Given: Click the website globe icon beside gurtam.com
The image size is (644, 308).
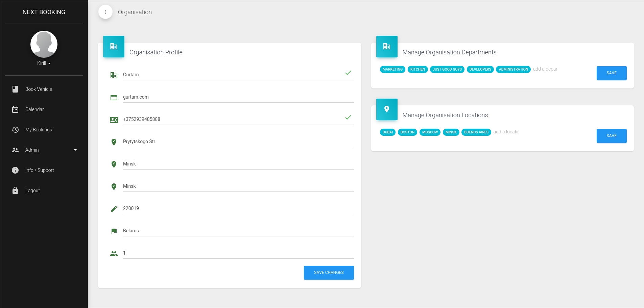Looking at the screenshot, I should coord(114,97).
